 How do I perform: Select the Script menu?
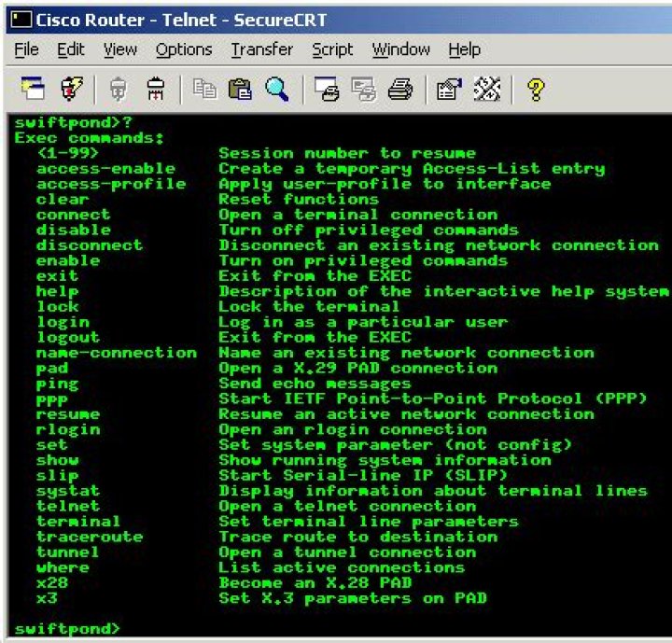332,49
